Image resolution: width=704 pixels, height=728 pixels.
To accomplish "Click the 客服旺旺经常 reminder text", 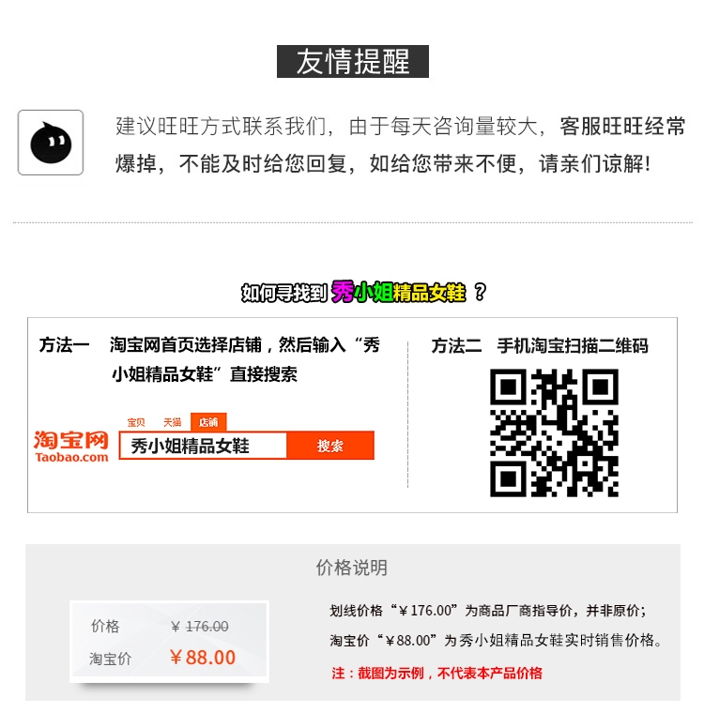I will click(x=622, y=127).
